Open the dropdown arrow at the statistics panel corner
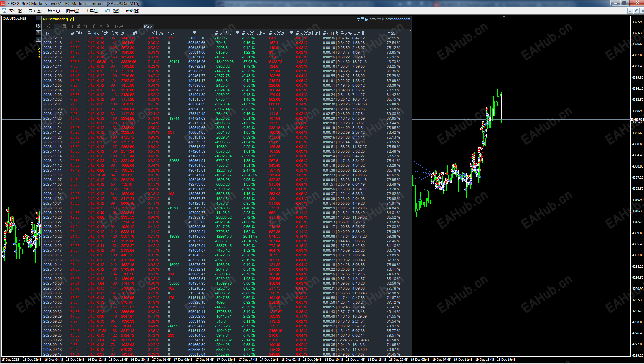The height and width of the screenshot is (364, 644). [x=410, y=30]
